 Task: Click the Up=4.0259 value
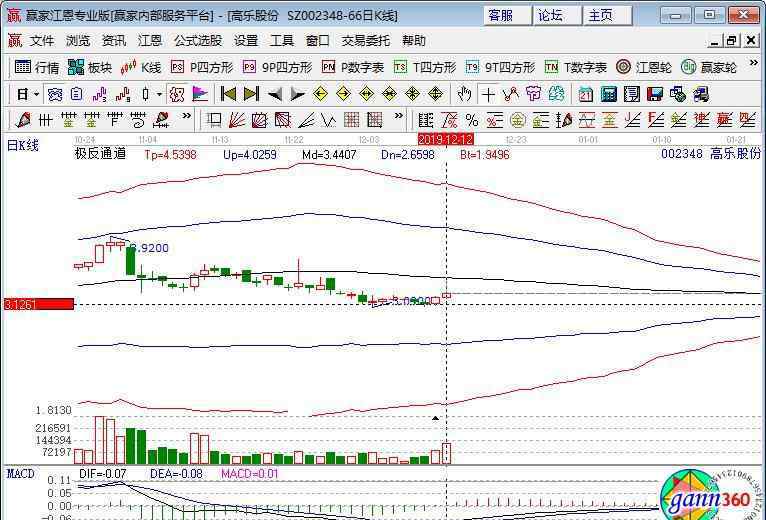tap(250, 155)
